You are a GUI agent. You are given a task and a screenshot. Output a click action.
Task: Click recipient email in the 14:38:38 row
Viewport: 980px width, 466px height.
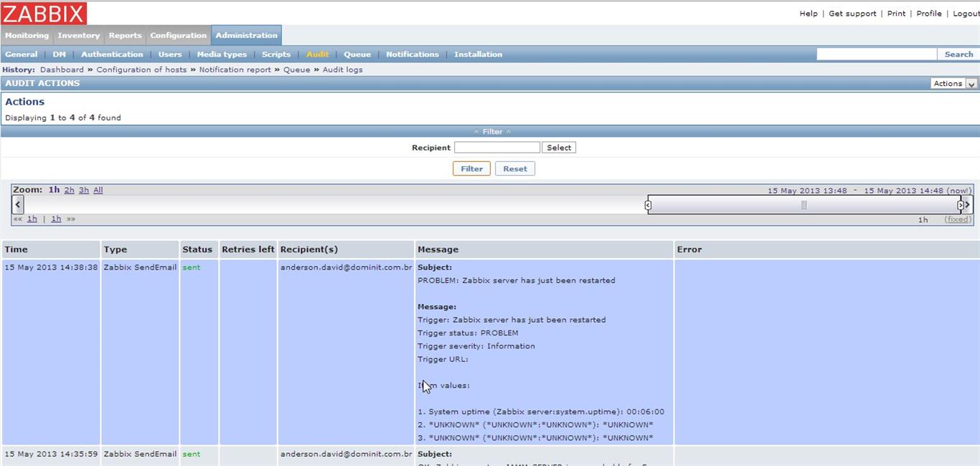tap(347, 267)
